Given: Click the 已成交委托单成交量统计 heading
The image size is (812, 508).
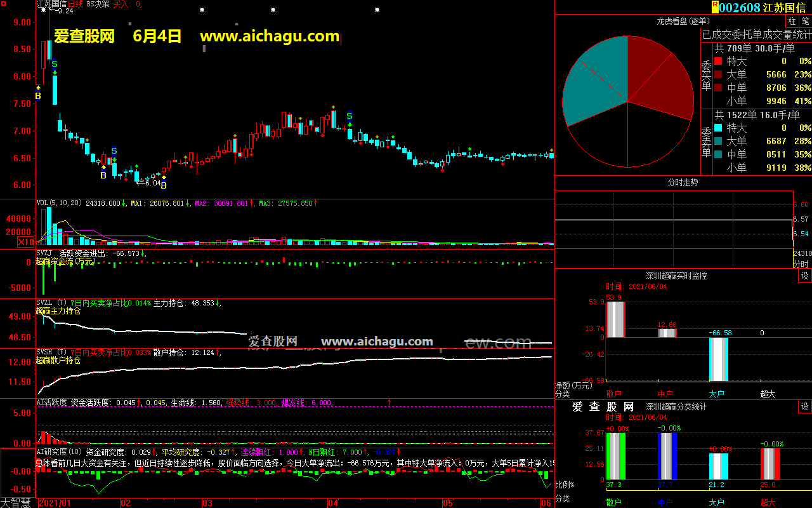Looking at the screenshot, I should click(x=756, y=34).
